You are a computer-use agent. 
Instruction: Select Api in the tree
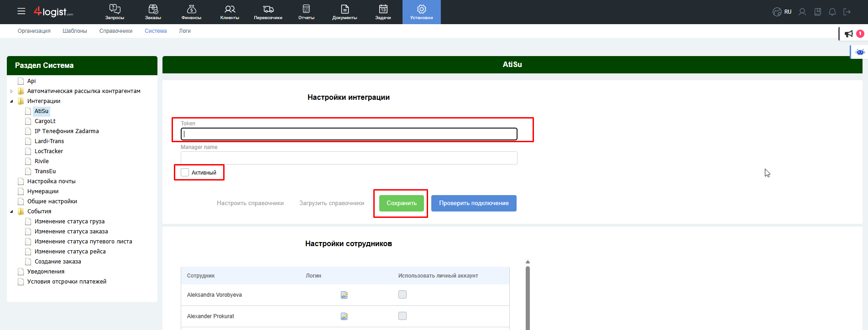31,81
